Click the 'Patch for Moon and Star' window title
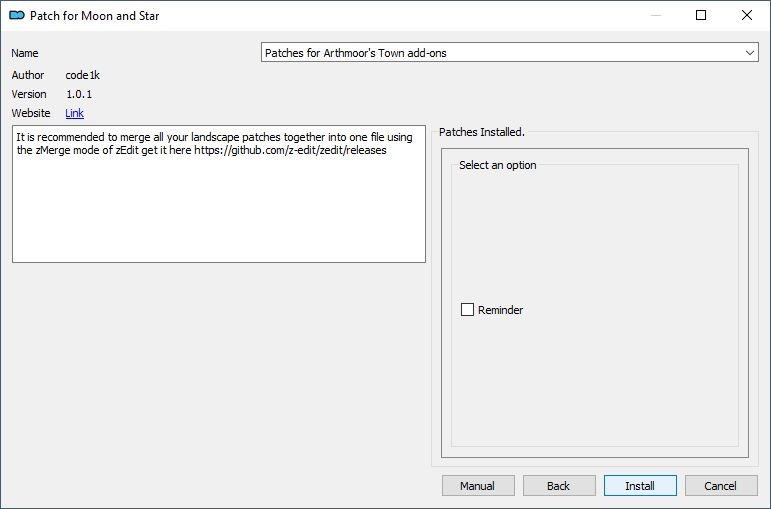771x509 pixels. pyautogui.click(x=94, y=16)
